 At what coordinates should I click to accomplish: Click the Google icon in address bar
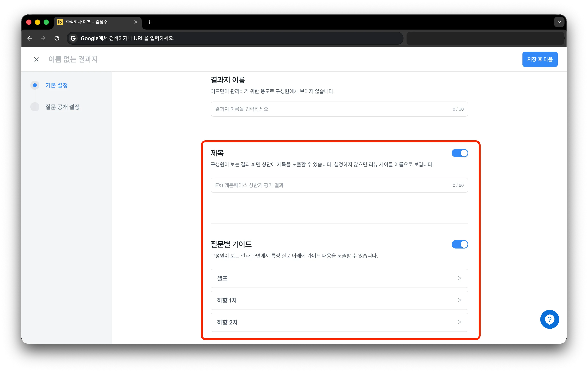73,38
